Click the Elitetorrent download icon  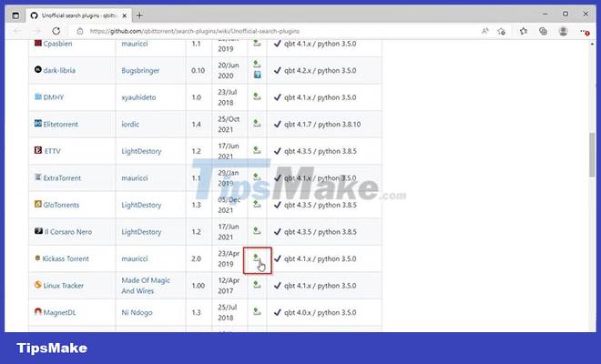click(257, 124)
